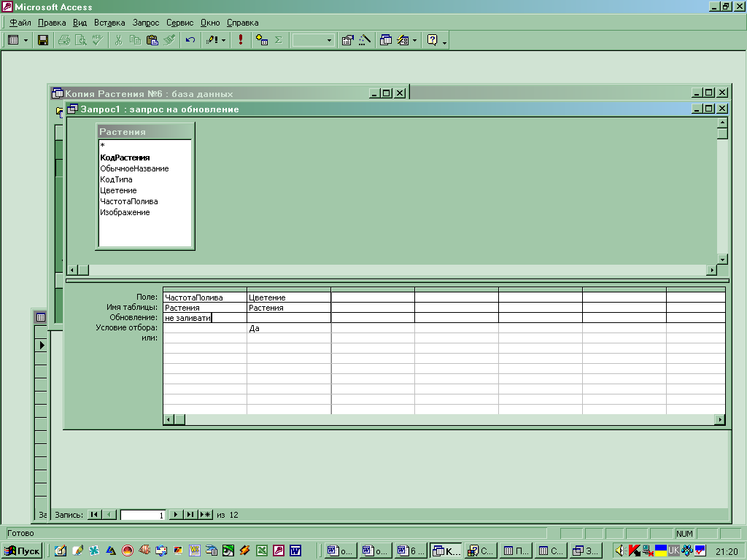
Task: Click right arrow of query grid scrollbar
Action: (720, 419)
